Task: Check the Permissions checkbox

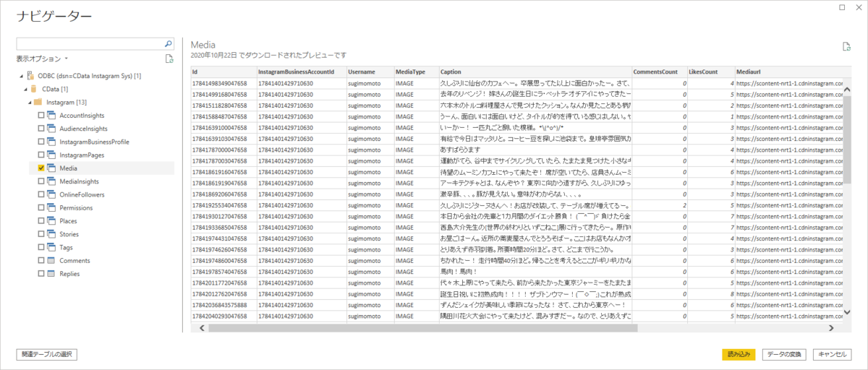Action: tap(41, 208)
